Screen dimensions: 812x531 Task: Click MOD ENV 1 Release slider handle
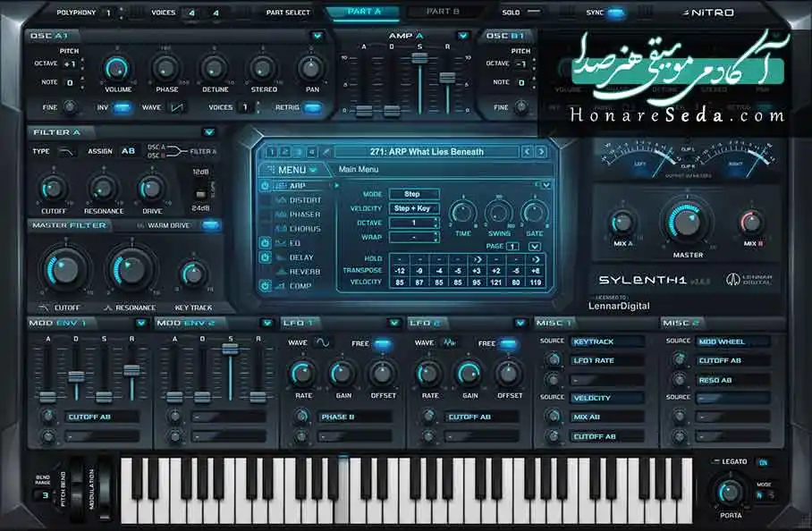[131, 371]
